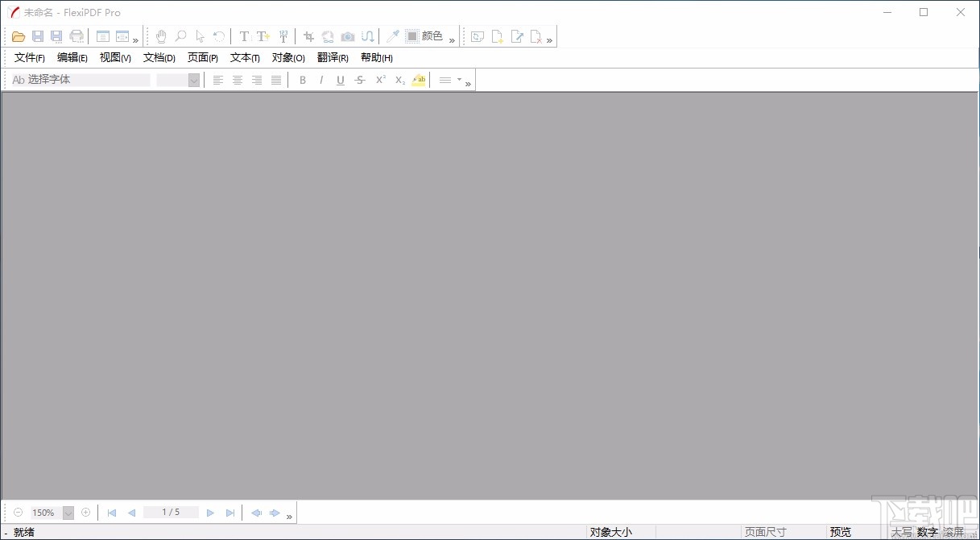Screen dimensions: 980x540
Task: Go to the next page
Action: coord(210,513)
